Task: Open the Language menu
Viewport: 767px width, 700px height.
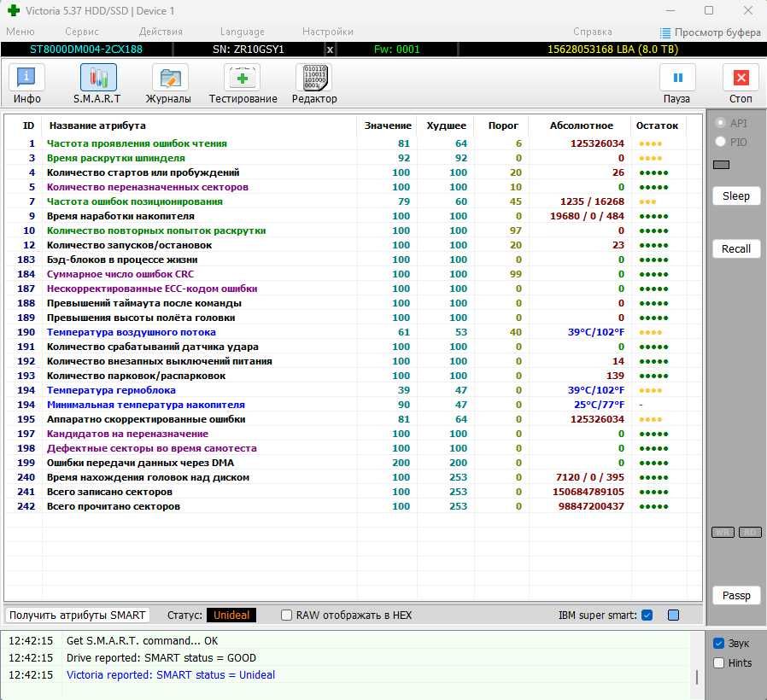Action: pyautogui.click(x=242, y=32)
